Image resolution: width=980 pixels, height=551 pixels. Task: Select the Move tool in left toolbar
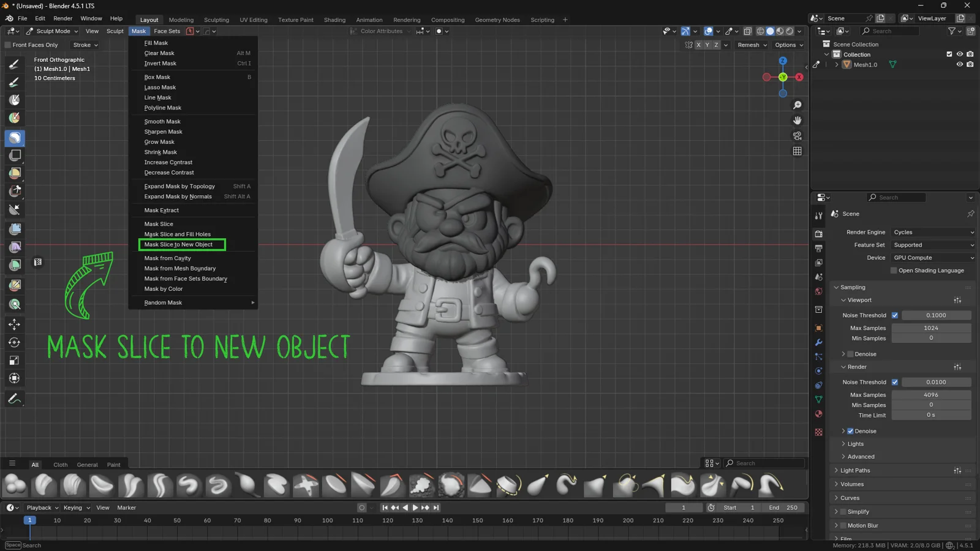(15, 324)
